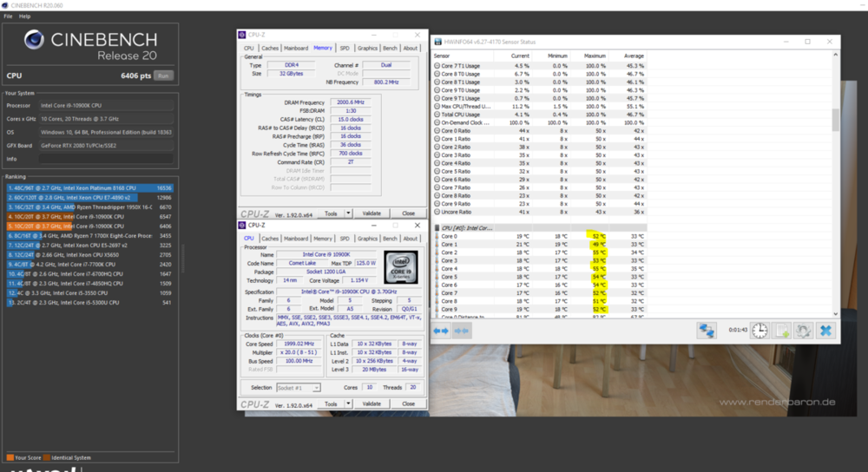Select the Max CPU/Thread Usage row
The image size is (868, 472).
(x=540, y=106)
